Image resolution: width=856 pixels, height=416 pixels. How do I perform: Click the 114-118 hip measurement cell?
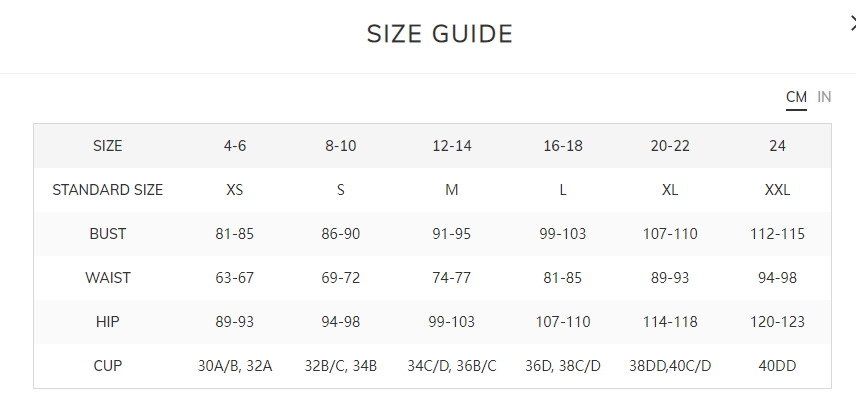coord(670,322)
